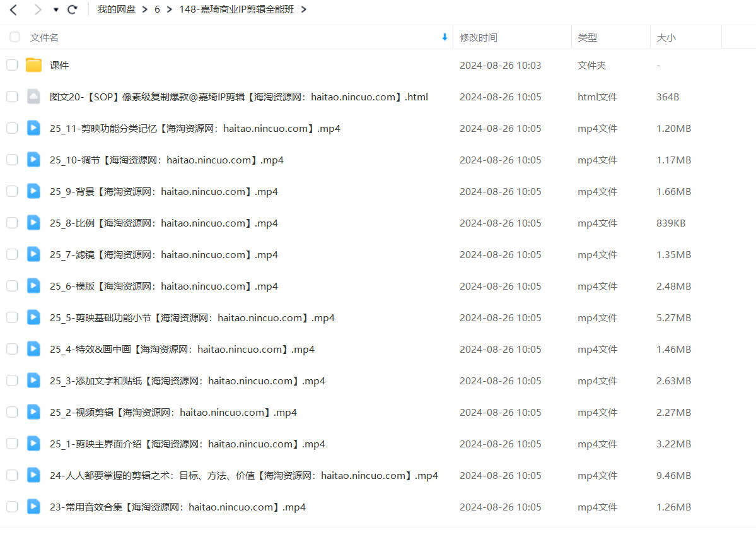Select checkbox for 25_6-模版
The image size is (756, 537).
(x=12, y=286)
